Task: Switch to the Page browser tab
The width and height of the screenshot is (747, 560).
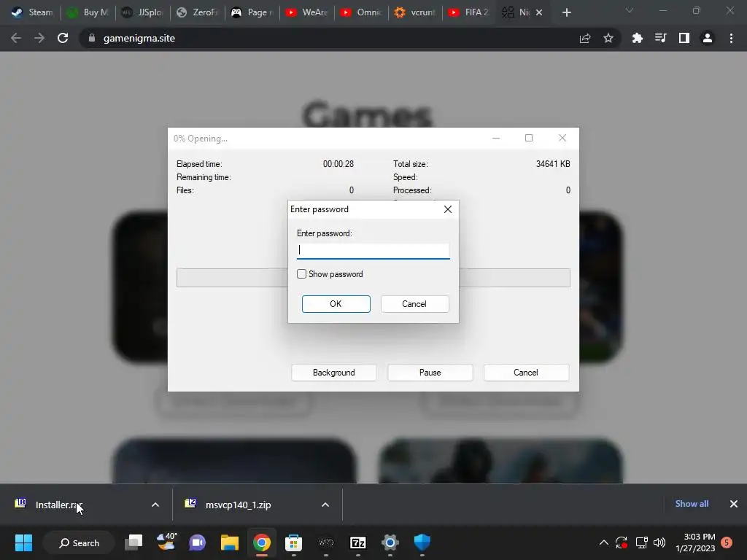Action: tap(252, 12)
